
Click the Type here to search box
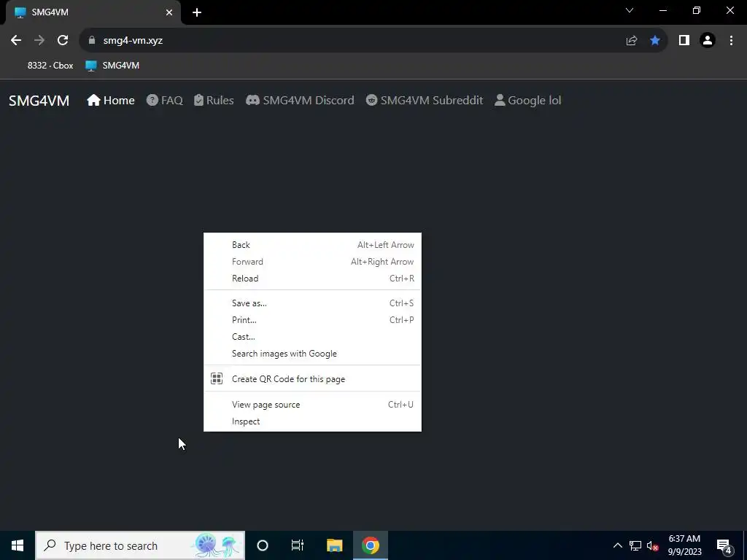(140, 545)
